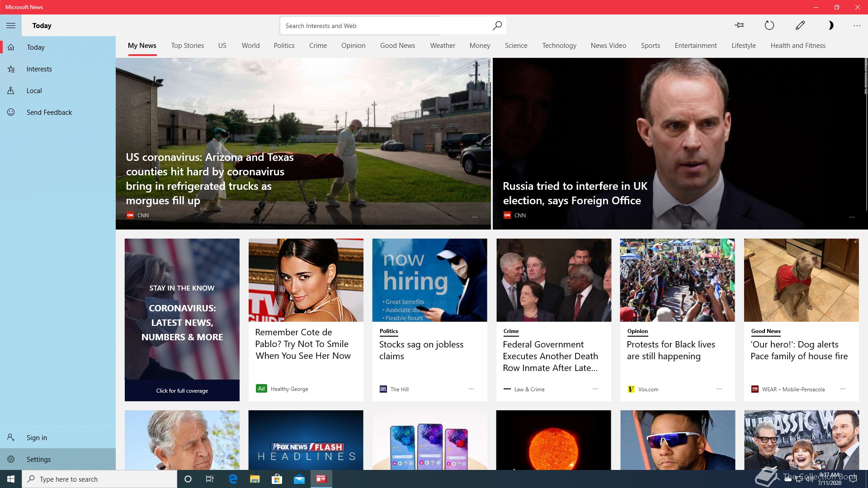Click the Windows Start button
The width and height of the screenshot is (868, 488).
pyautogui.click(x=11, y=479)
